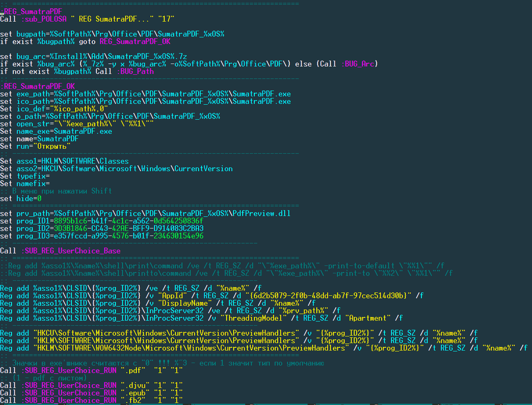Click the "set o_path=" line
Image resolution: width=532 pixels, height=405 pixels.
pos(110,116)
